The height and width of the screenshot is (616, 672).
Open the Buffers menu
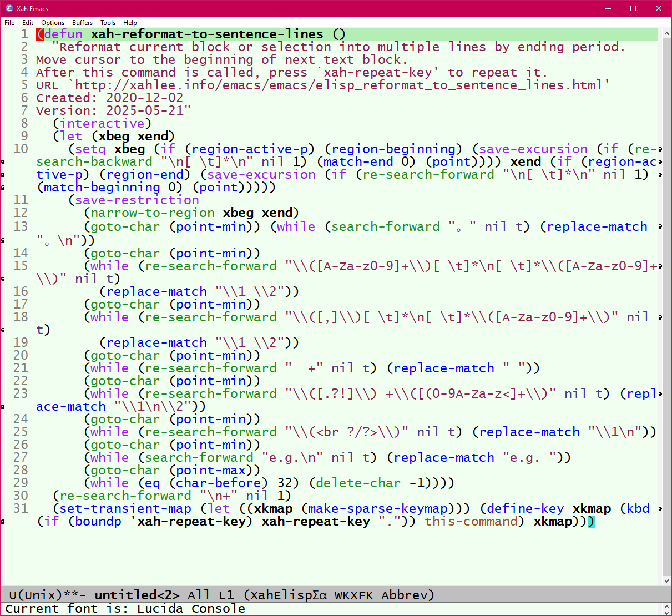[x=82, y=23]
